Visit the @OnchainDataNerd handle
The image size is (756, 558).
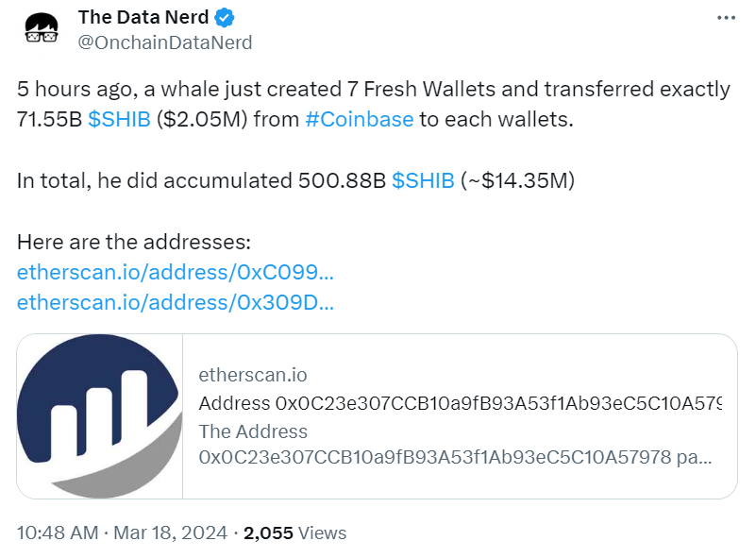(x=165, y=42)
